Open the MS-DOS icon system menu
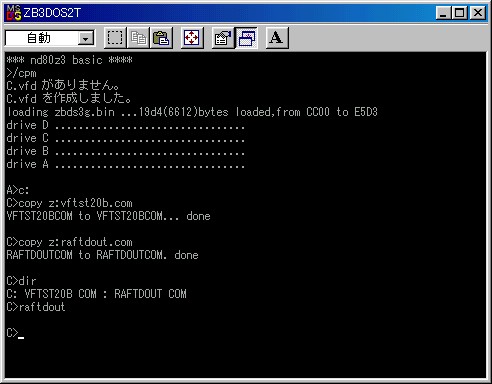Viewport: 492px width, 384px height. tap(14, 13)
